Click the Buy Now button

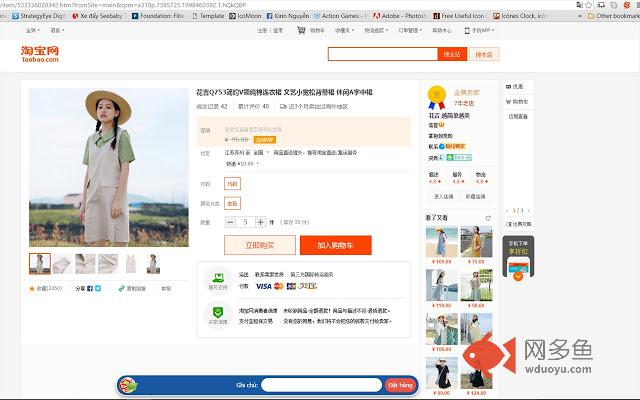coord(260,245)
